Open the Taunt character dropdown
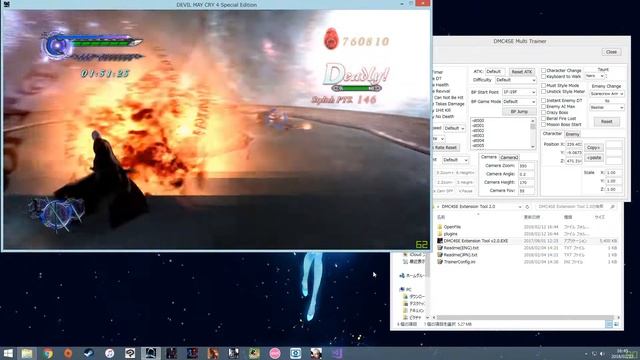 (594, 76)
